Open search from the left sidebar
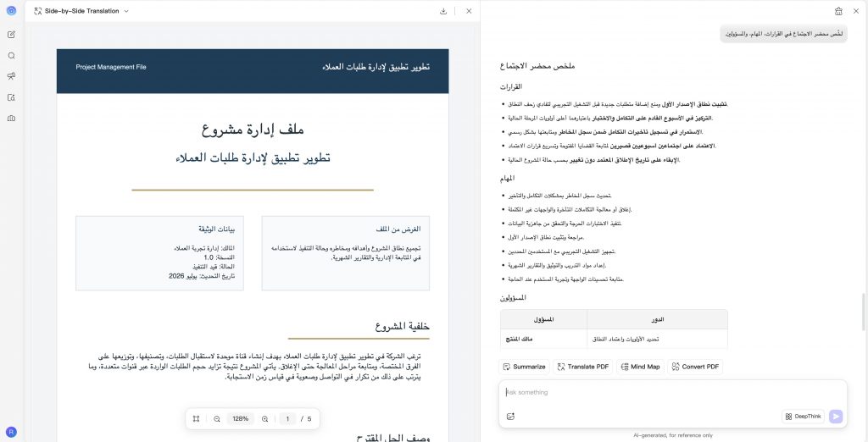868x442 pixels. [x=11, y=55]
